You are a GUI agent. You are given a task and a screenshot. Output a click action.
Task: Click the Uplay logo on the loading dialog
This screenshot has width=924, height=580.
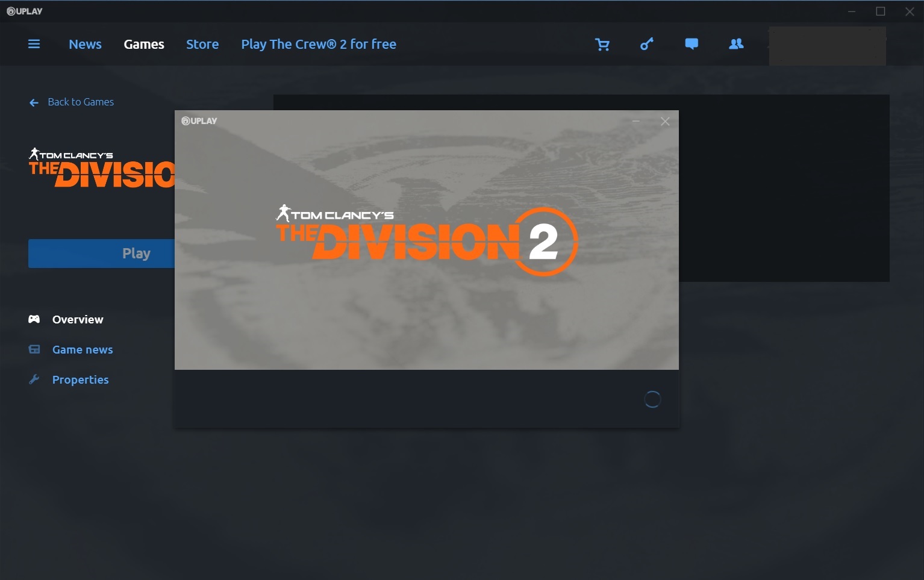click(199, 120)
